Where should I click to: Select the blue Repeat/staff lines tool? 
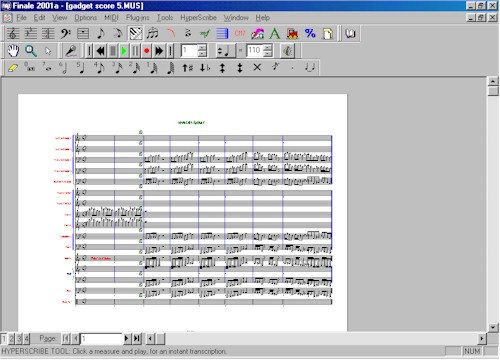tap(222, 33)
